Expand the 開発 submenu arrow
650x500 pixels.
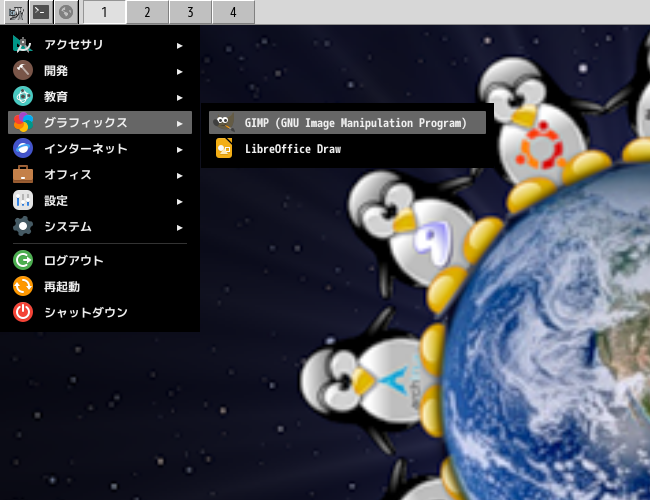click(x=179, y=72)
